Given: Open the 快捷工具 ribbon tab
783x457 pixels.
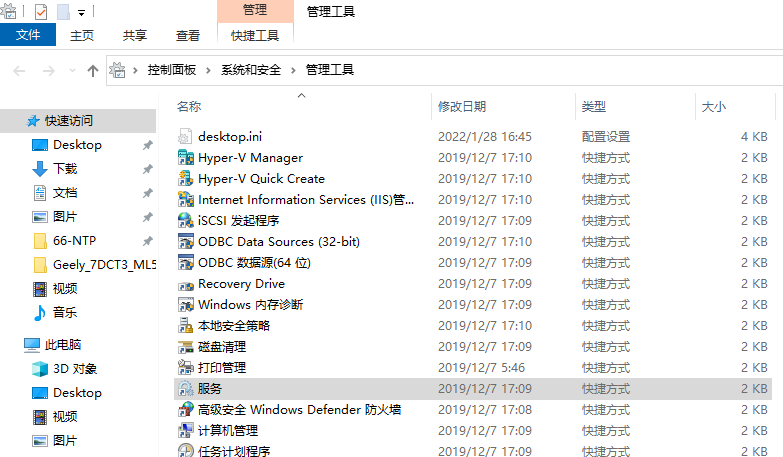Looking at the screenshot, I should pos(255,35).
